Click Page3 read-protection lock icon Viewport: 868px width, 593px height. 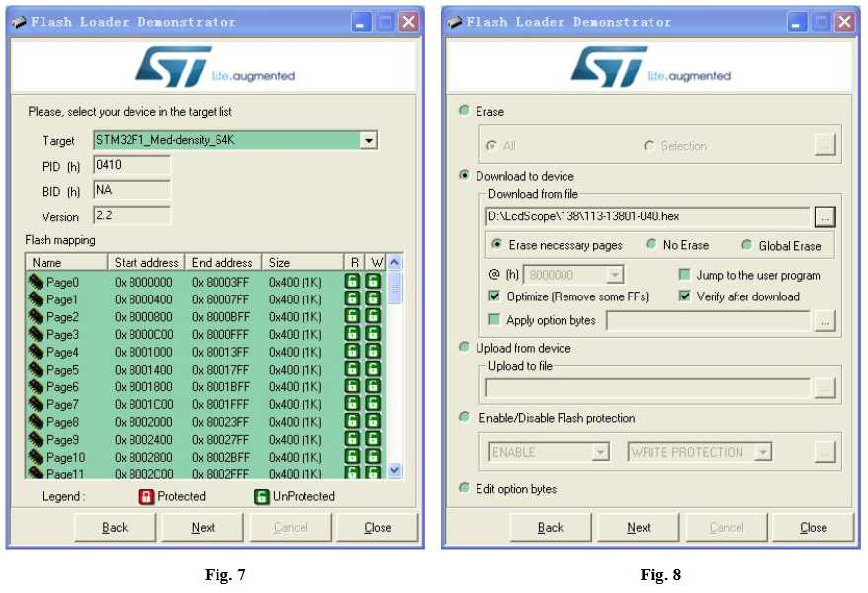click(352, 334)
